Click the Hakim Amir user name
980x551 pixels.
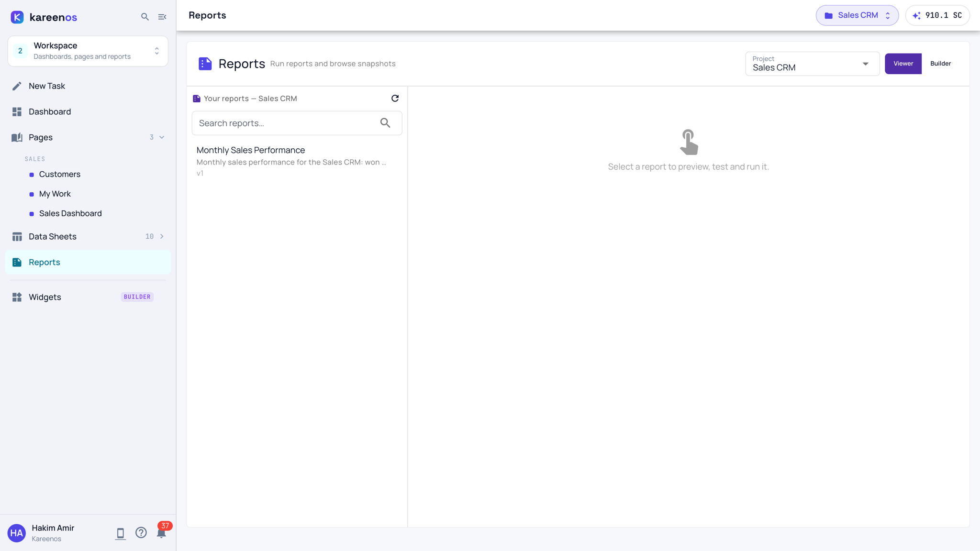pos(53,528)
